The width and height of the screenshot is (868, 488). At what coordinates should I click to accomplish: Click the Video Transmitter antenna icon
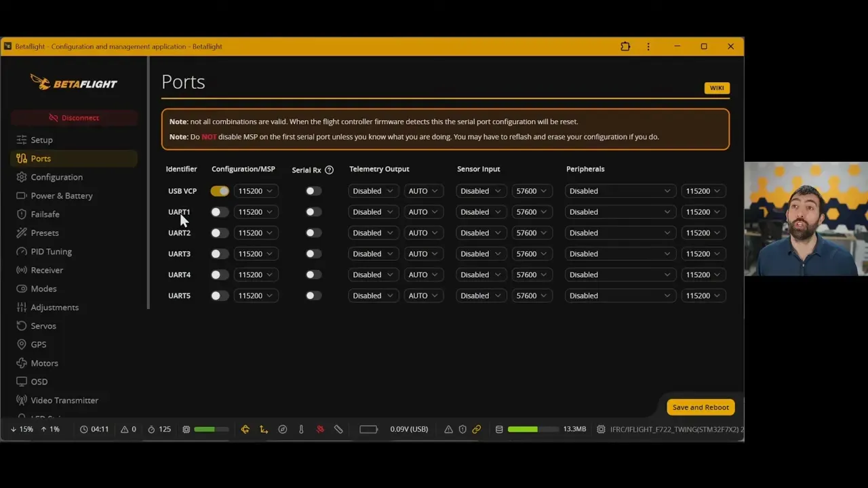[22, 401]
